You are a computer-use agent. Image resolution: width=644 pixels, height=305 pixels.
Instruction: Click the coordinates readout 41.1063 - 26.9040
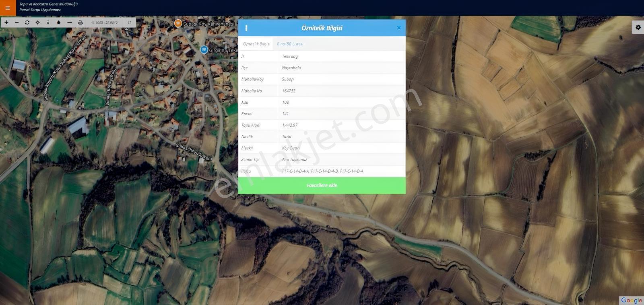104,23
